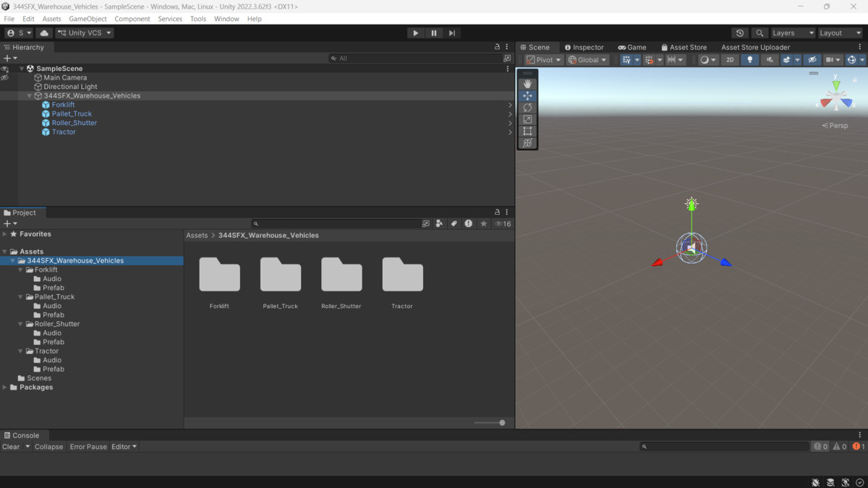
Task: Open the Editor dropdown in Console
Action: point(124,447)
